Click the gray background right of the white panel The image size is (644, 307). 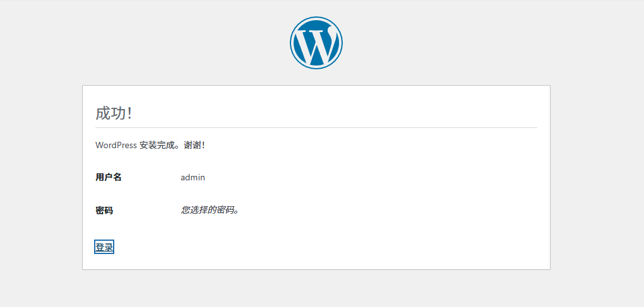tap(597, 177)
